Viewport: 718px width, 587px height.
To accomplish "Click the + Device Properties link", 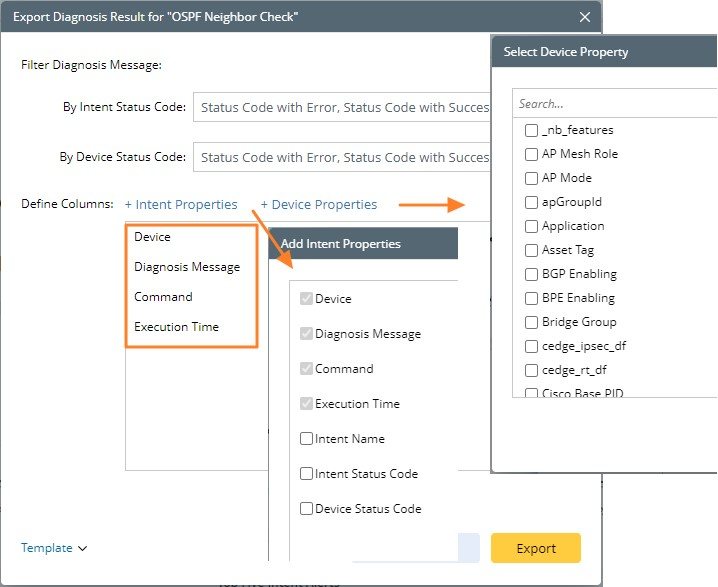I will pos(319,204).
